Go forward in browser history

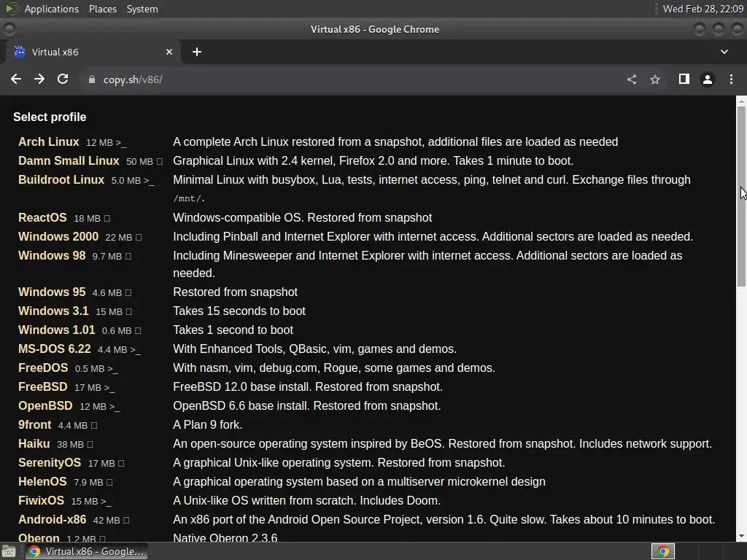(39, 79)
